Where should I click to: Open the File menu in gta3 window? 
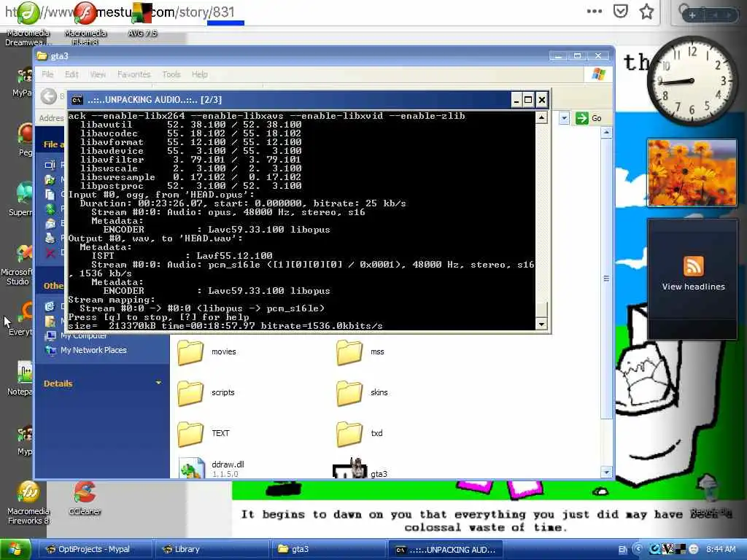(47, 74)
